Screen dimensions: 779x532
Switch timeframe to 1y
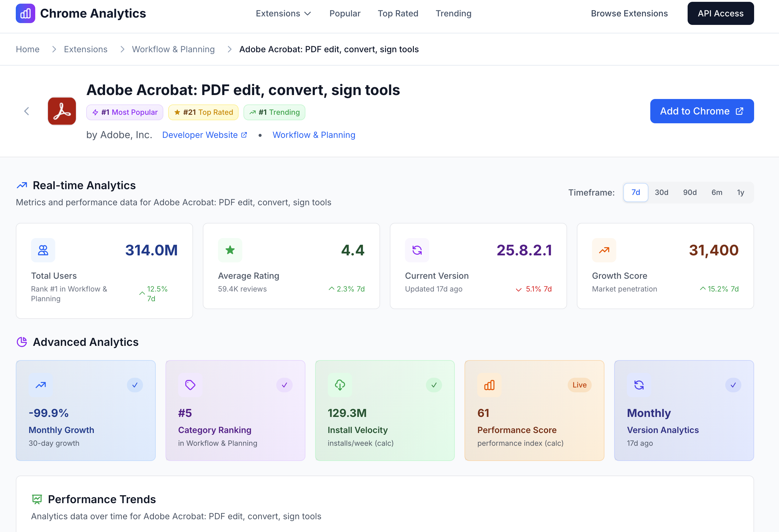pyautogui.click(x=740, y=193)
